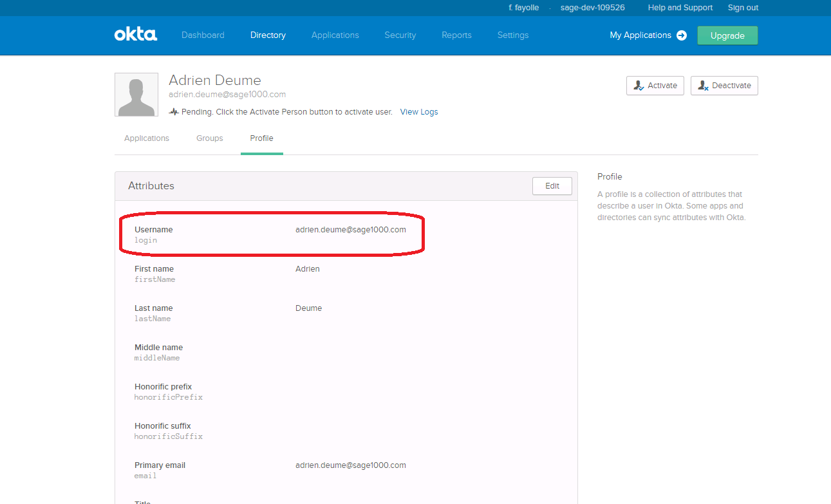The width and height of the screenshot is (831, 504).
Task: Click the f. fayolle account name
Action: (523, 8)
